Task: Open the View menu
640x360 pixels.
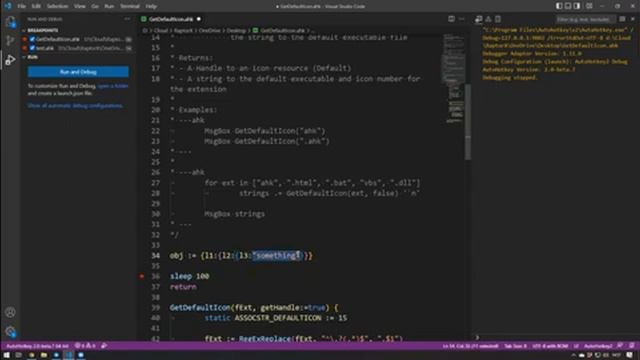Action: click(80, 6)
